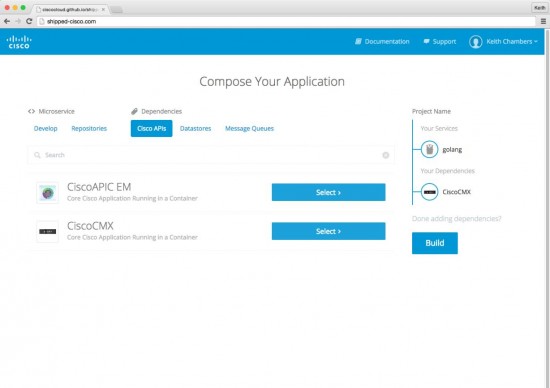Open a new browser tab
The height and width of the screenshot is (388, 550).
[x=116, y=9]
